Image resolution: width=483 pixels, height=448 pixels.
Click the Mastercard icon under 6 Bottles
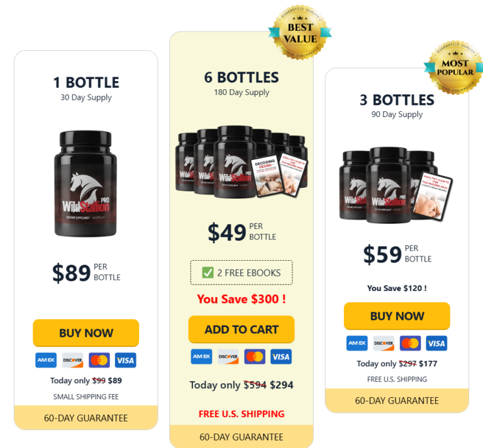(255, 357)
